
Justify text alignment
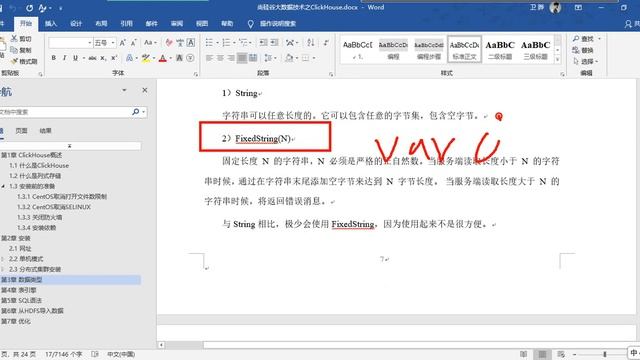242,58
